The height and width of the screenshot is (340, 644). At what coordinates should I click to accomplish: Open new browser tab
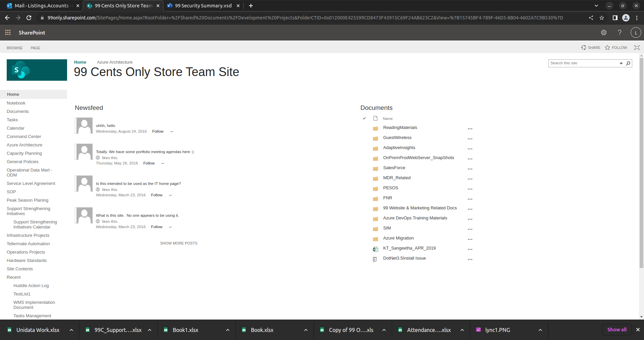click(251, 6)
